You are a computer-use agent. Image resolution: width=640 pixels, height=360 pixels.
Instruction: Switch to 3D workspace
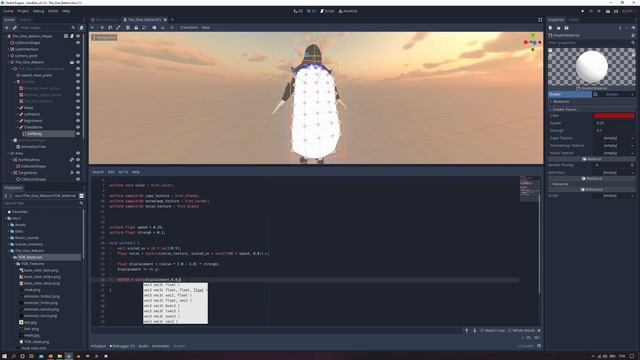[x=311, y=11]
